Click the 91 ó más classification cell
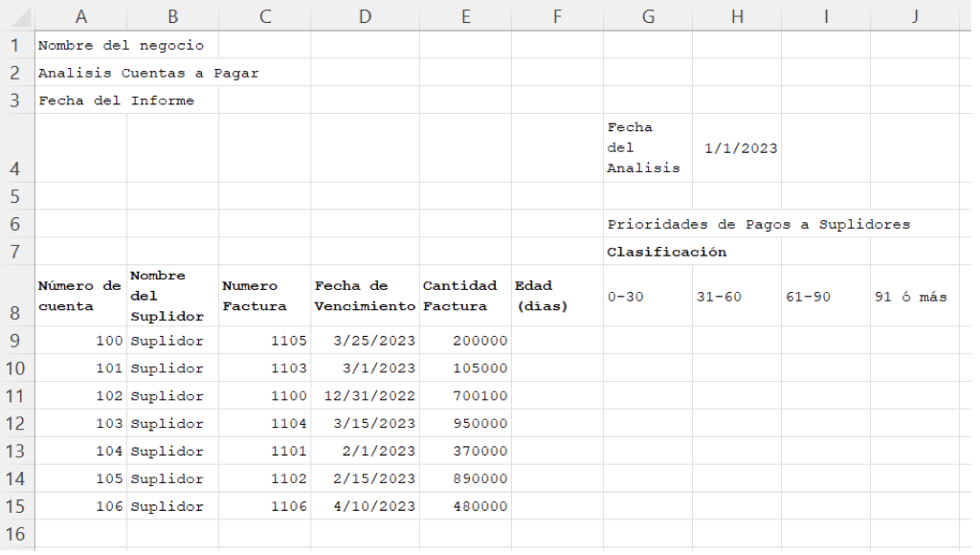 (x=915, y=295)
